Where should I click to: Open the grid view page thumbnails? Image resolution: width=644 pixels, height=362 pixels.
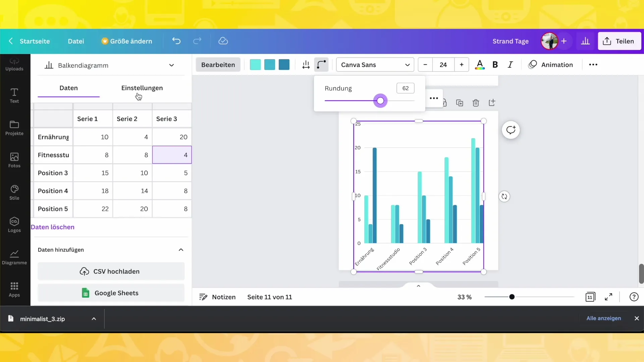[x=590, y=297]
